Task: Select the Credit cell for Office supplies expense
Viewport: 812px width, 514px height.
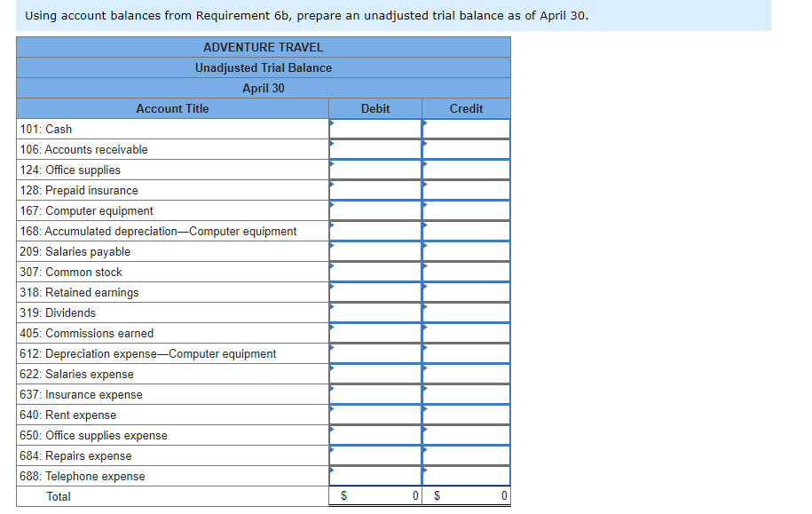Action: point(466,435)
